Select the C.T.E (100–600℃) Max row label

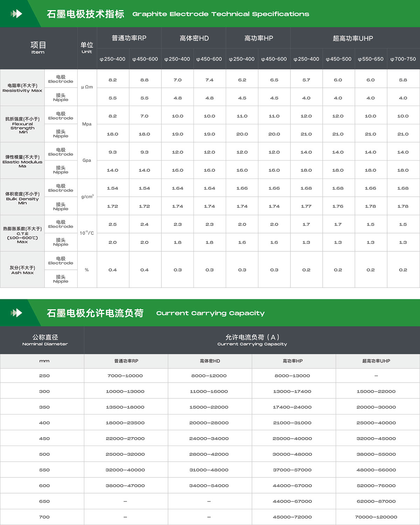click(x=22, y=234)
